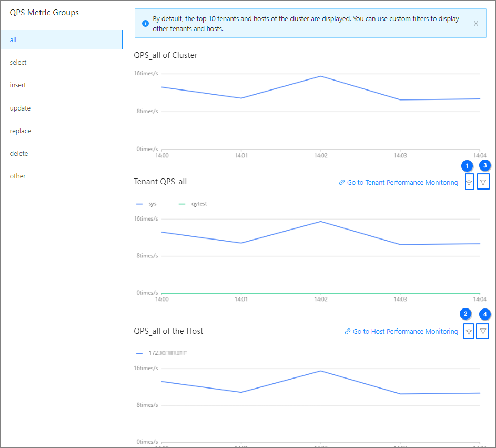The width and height of the screenshot is (496, 448).
Task: Open the filter for Tenant QPS_all chart
Action: 483,182
